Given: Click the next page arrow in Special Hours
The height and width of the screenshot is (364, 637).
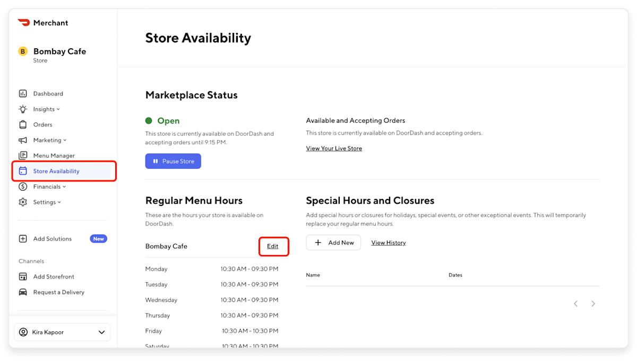Looking at the screenshot, I should (593, 304).
